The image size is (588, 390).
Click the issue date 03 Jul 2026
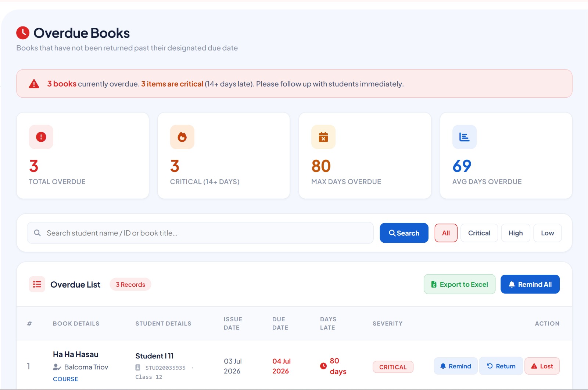233,366
